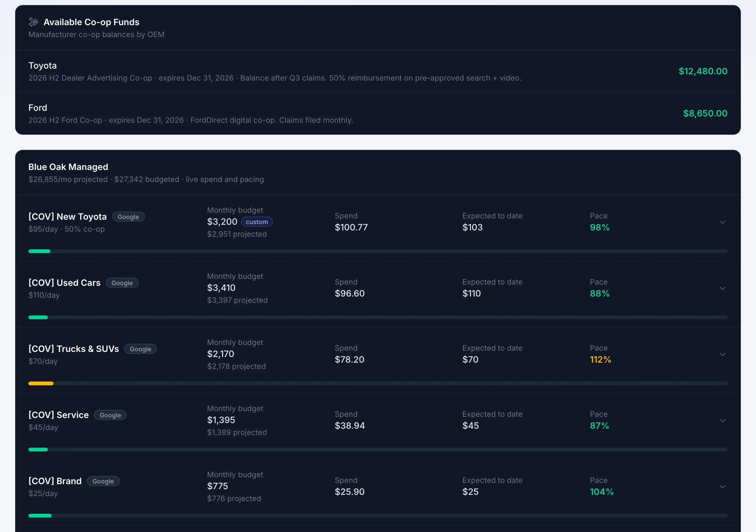Image resolution: width=756 pixels, height=532 pixels.
Task: Click the $2,951 projected text
Action: 237,234
